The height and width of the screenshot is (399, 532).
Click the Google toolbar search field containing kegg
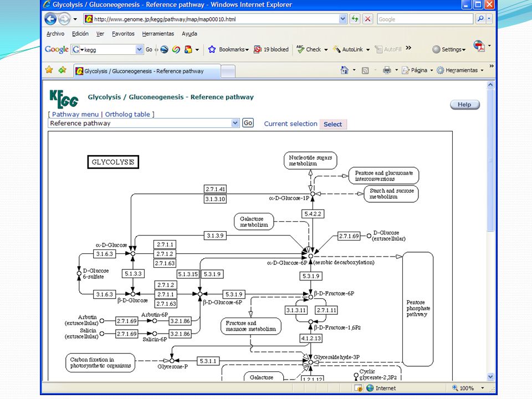[x=107, y=49]
